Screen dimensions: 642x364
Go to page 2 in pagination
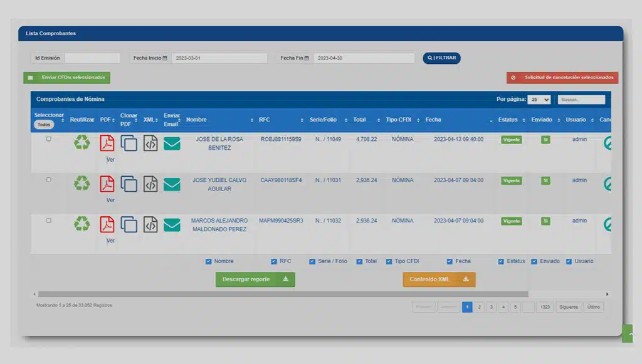coord(479,307)
